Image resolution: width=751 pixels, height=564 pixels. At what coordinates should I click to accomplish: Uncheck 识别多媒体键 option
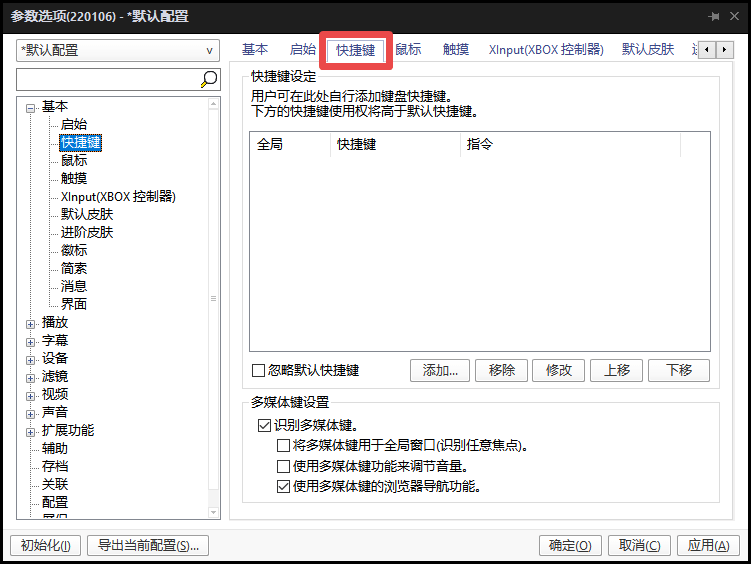click(x=264, y=425)
